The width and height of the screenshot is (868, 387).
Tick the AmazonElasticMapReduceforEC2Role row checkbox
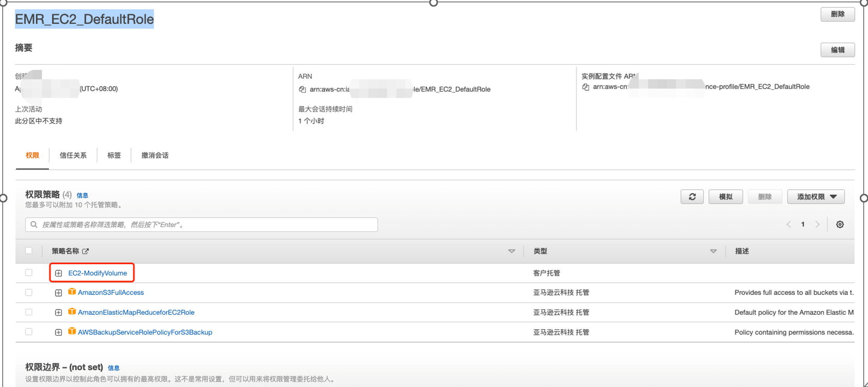(29, 312)
